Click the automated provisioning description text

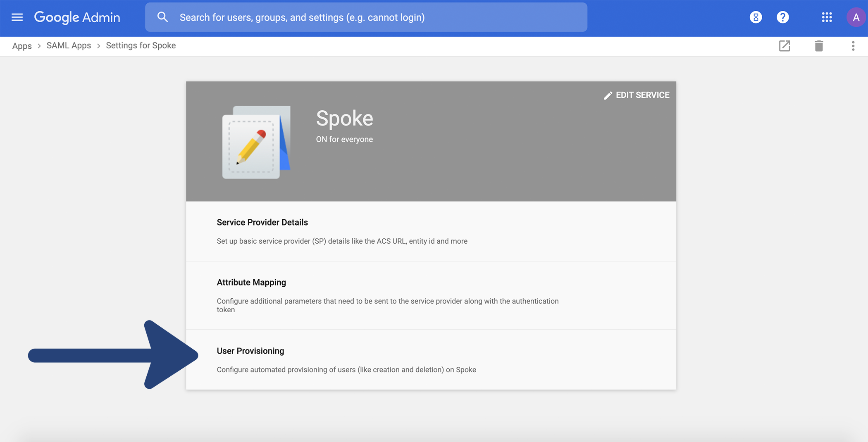(346, 370)
